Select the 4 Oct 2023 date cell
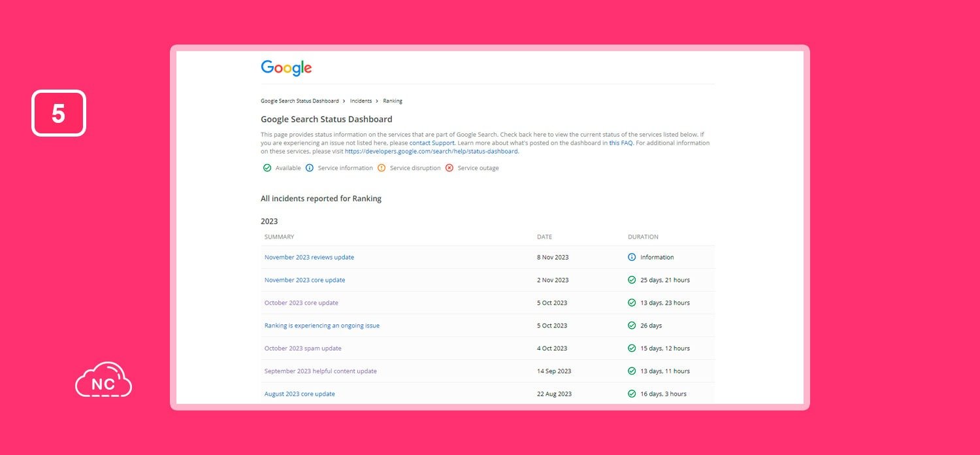The width and height of the screenshot is (980, 455). 552,348
